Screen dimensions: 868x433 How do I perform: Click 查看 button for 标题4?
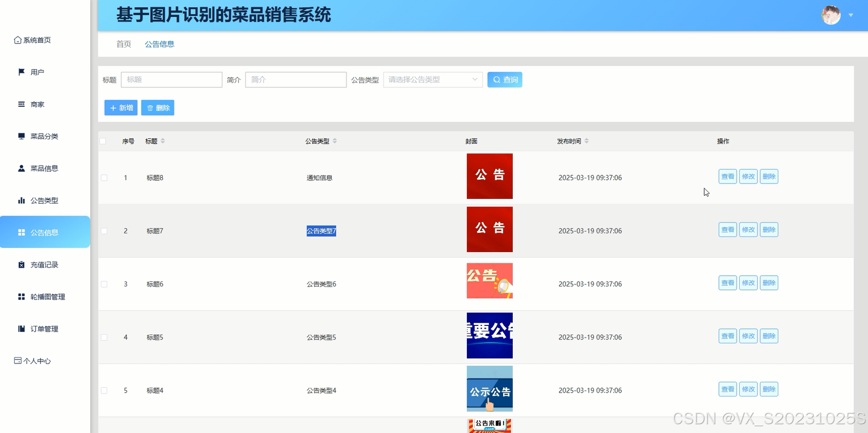pos(728,389)
